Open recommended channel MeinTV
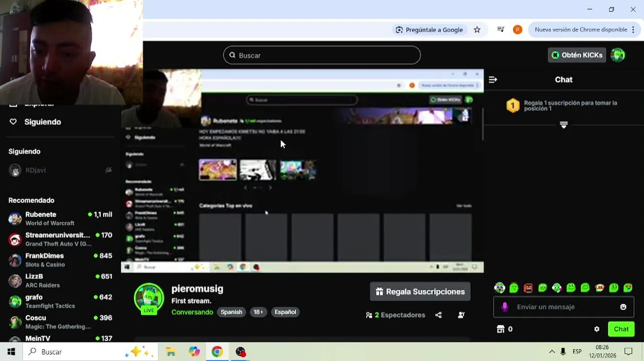Image resolution: width=644 pixels, height=361 pixels. click(x=60, y=338)
